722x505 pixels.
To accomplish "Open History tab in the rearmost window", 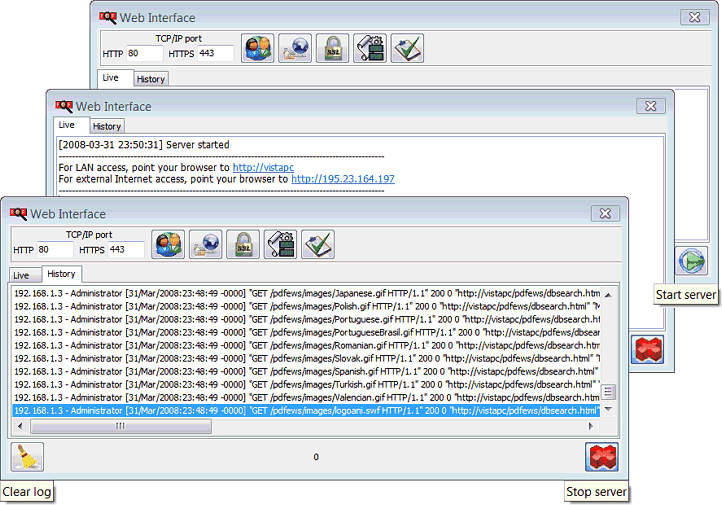I will click(x=151, y=78).
